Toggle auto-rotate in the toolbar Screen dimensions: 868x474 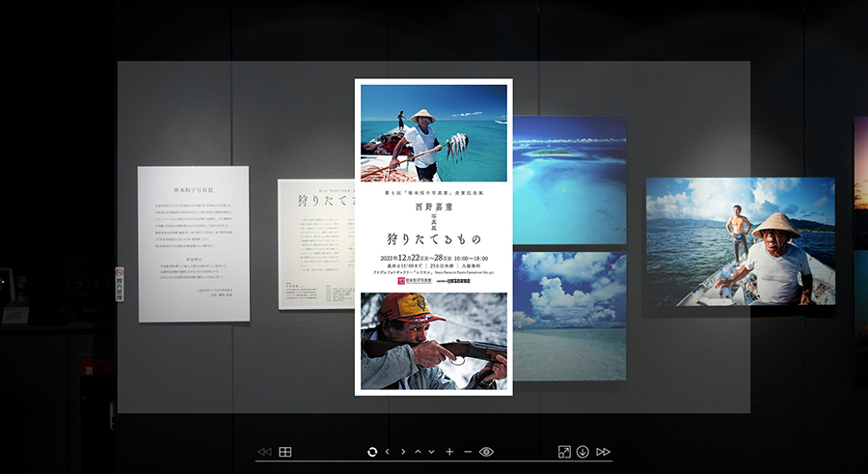[x=372, y=452]
